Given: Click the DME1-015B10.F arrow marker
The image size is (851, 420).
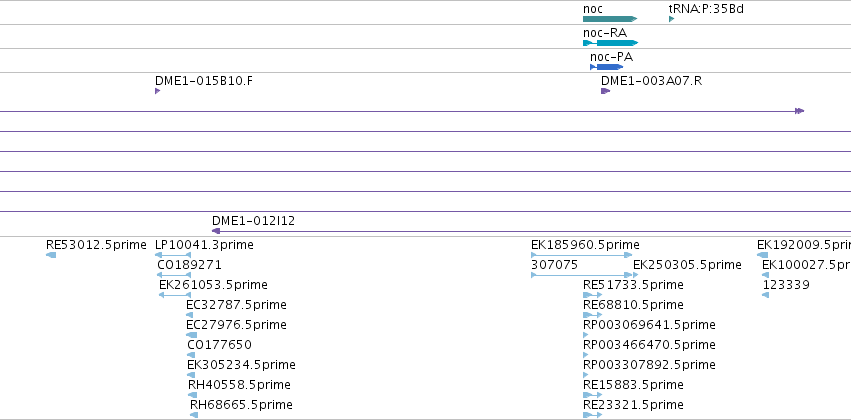Looking at the screenshot, I should click(157, 91).
